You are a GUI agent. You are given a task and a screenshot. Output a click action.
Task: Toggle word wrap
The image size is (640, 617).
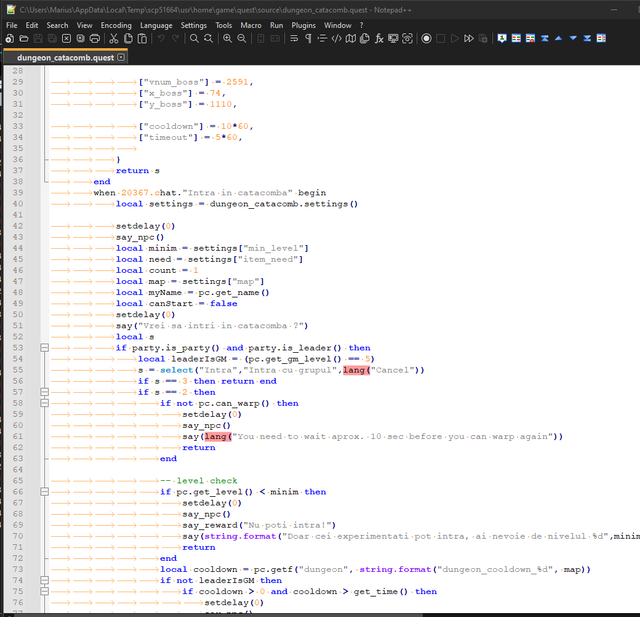(x=294, y=38)
